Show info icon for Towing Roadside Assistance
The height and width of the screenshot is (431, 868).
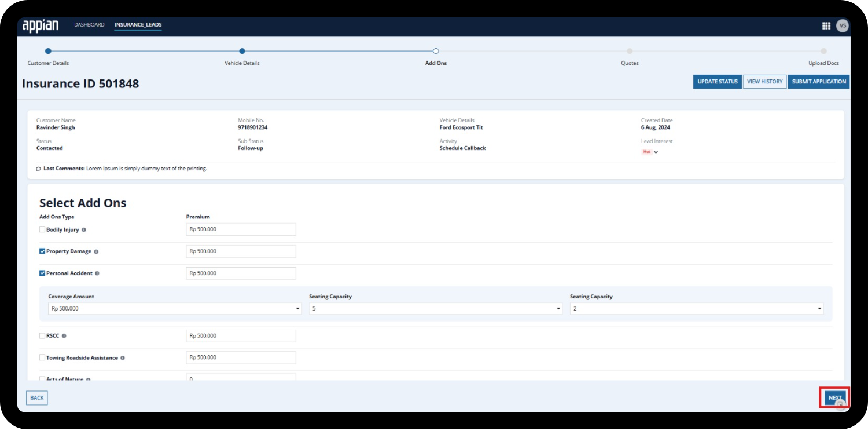122,358
